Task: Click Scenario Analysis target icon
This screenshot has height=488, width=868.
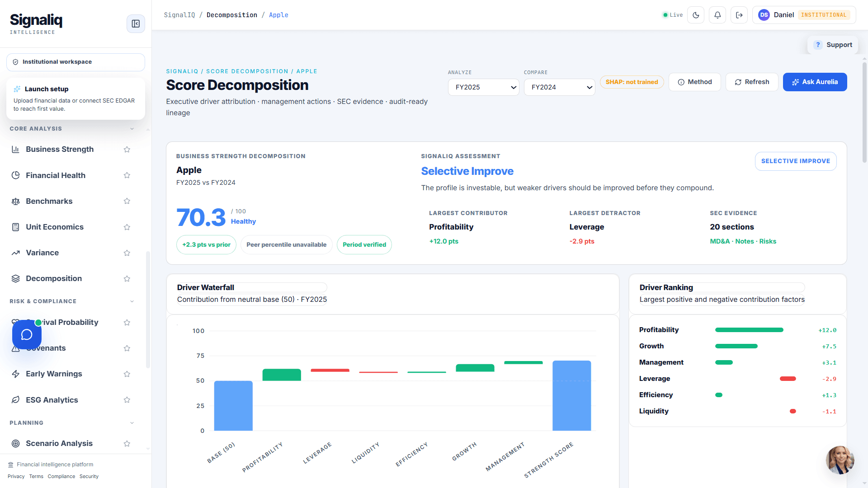Action: click(15, 444)
